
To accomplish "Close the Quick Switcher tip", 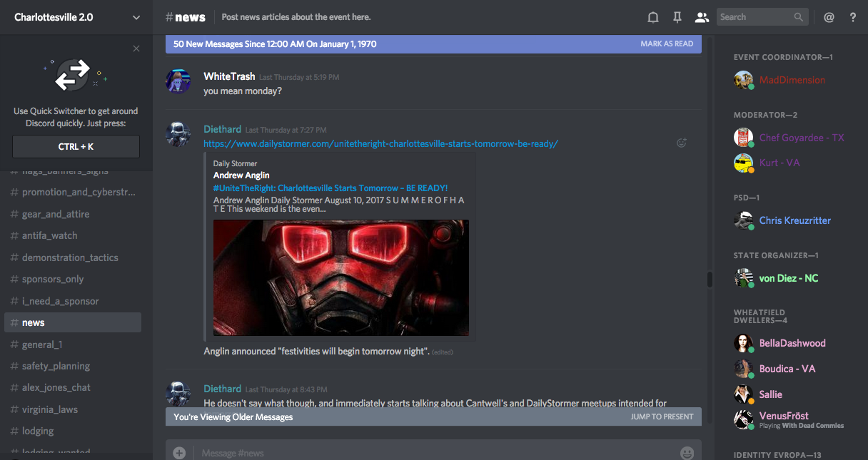I will pos(136,48).
